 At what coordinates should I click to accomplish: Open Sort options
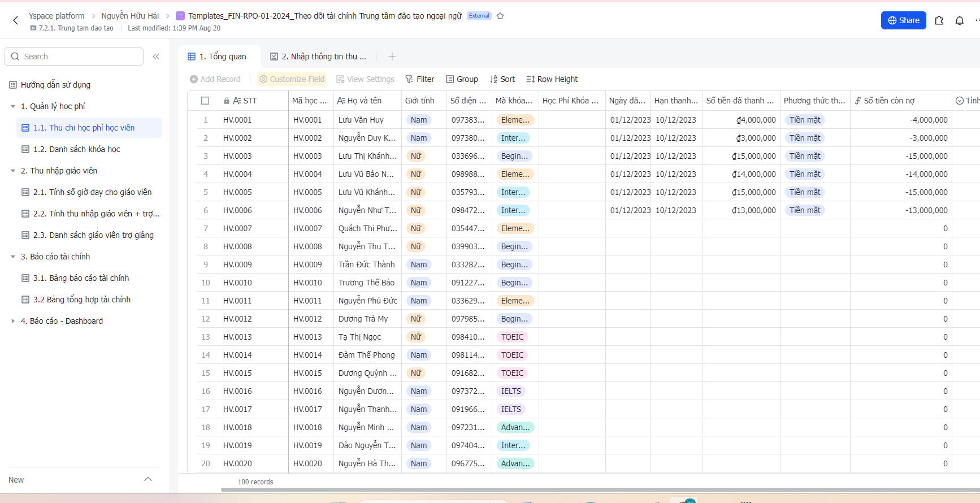tap(502, 79)
